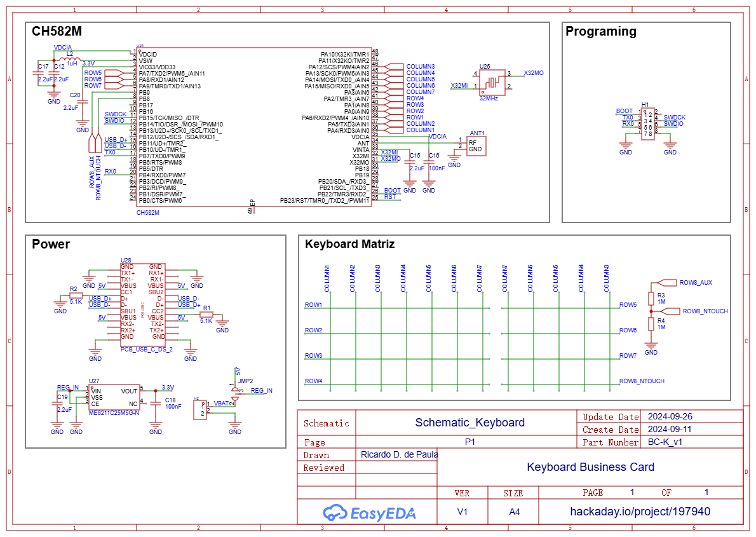
Task: Select the R1 5.1K resistor symbol
Action: pyautogui.click(x=206, y=315)
